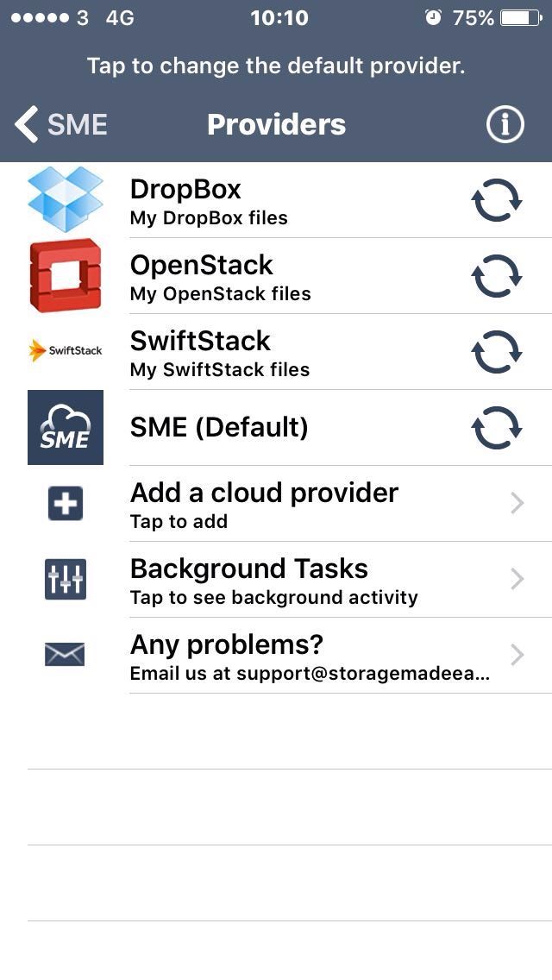
Task: Refresh the SwiftStack provider files
Action: point(498,351)
